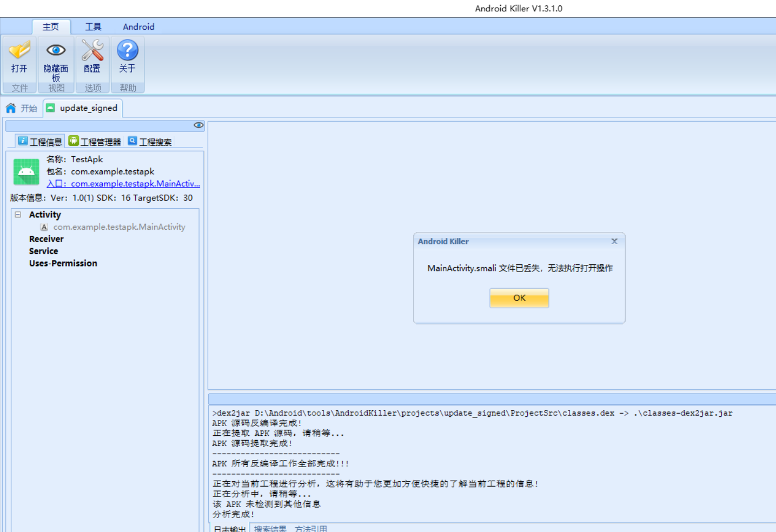Click the 关于 question mark icon

[128, 50]
